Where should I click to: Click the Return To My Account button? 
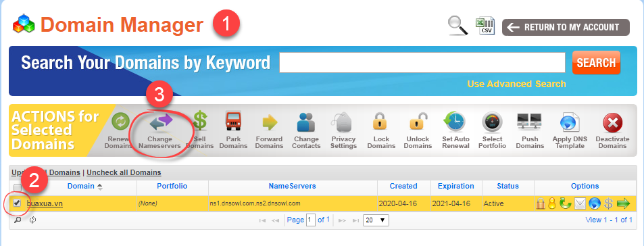coord(566,27)
